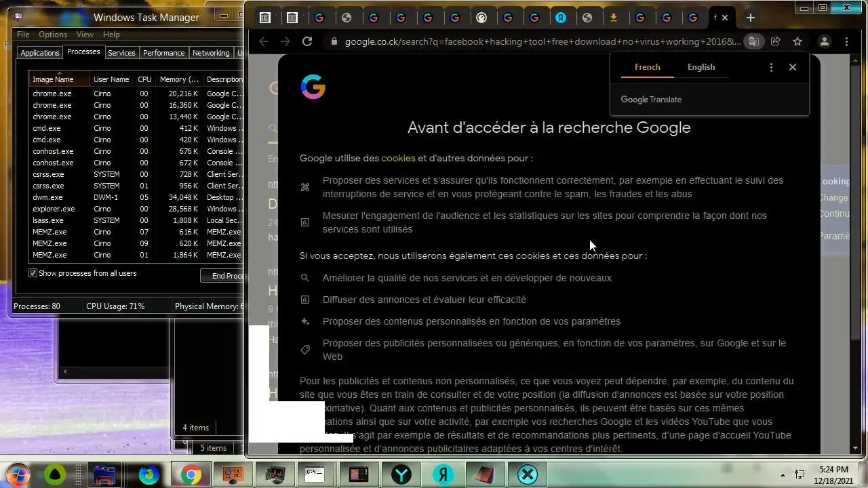This screenshot has height=488, width=868.
Task: Select English in the translate popup
Action: [x=701, y=67]
